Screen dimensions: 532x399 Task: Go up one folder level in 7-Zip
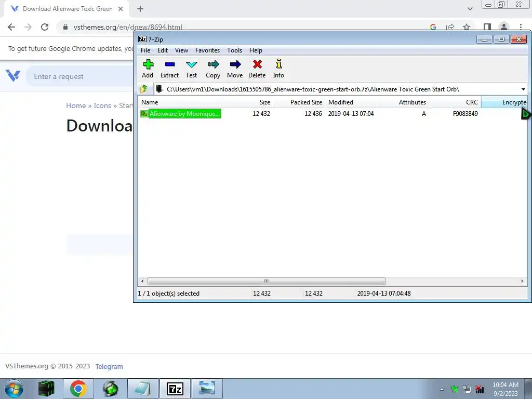coord(144,89)
